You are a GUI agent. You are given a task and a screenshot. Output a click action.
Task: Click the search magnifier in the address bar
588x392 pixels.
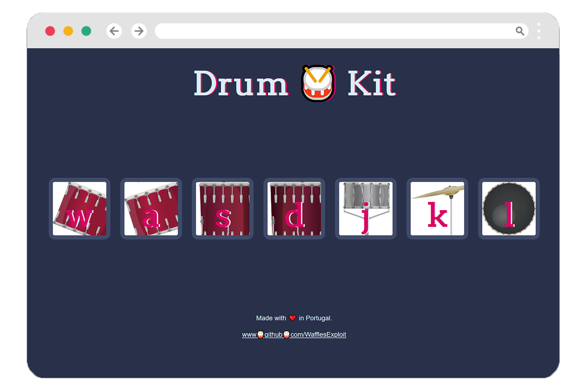tap(520, 31)
